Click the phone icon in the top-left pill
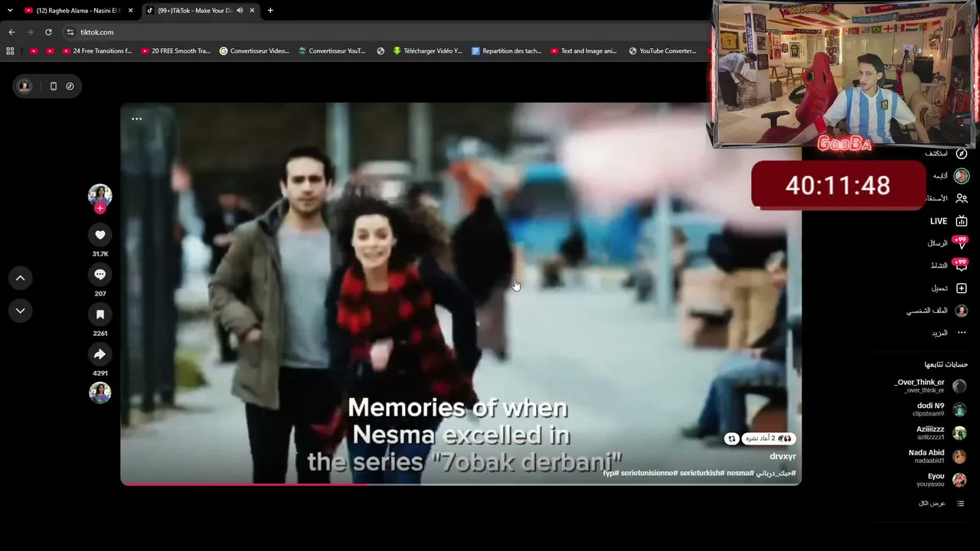980x551 pixels. (x=53, y=86)
